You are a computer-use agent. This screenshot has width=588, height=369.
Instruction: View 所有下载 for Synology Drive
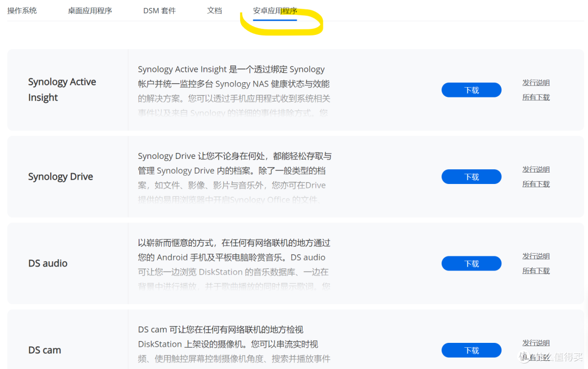pyautogui.click(x=536, y=184)
